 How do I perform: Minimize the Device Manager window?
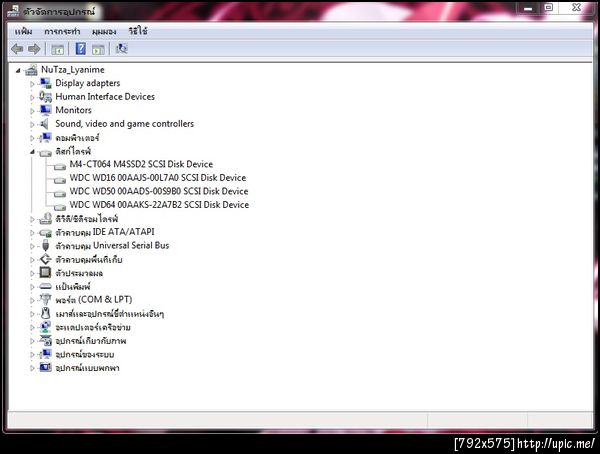pyautogui.click(x=528, y=7)
